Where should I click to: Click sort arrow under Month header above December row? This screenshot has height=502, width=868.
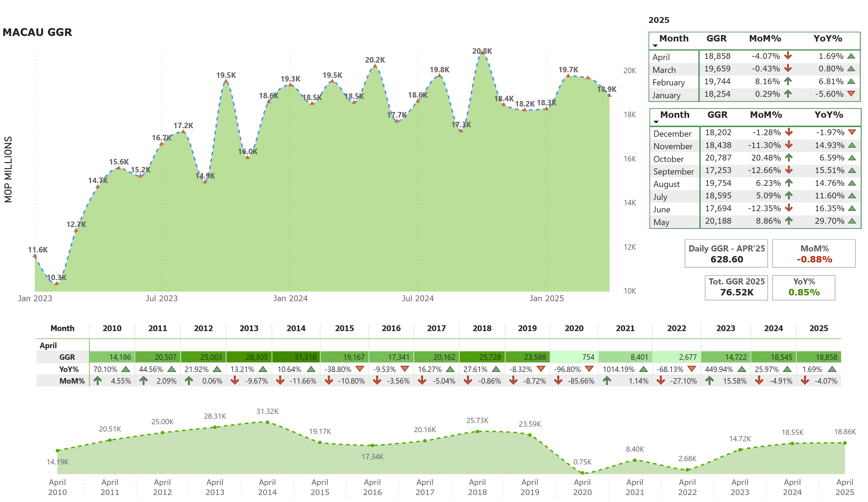pos(656,122)
